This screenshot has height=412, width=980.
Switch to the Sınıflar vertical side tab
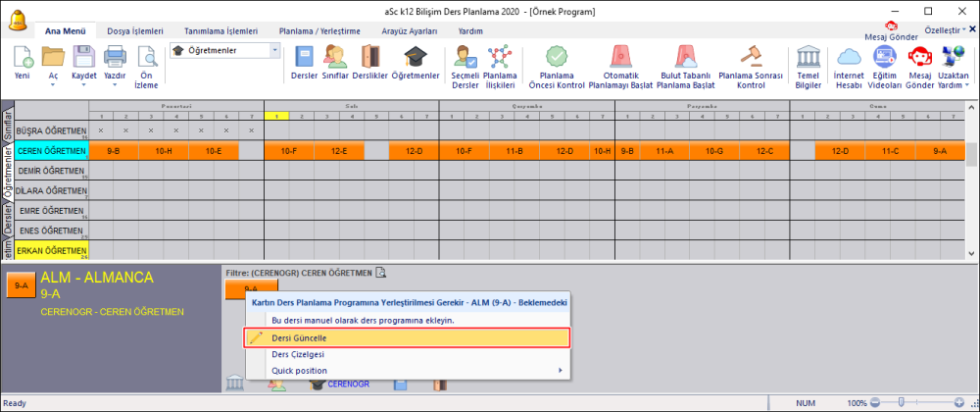pyautogui.click(x=8, y=125)
